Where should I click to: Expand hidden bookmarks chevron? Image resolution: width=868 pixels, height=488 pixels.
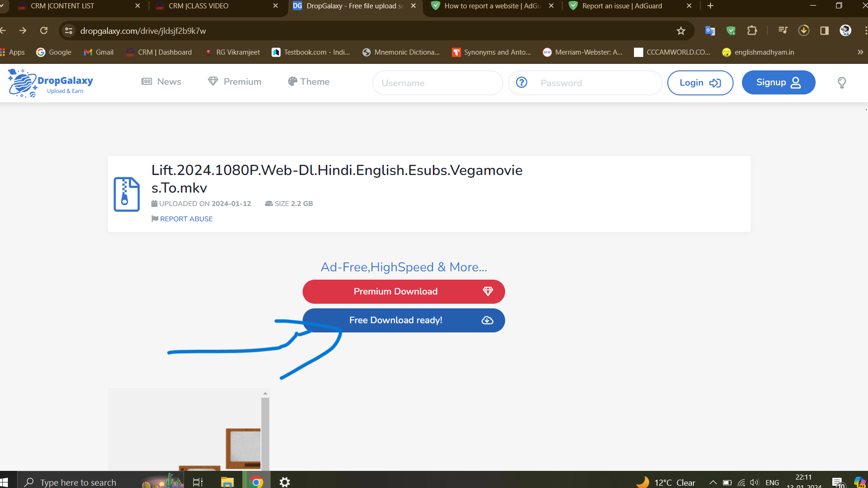860,52
